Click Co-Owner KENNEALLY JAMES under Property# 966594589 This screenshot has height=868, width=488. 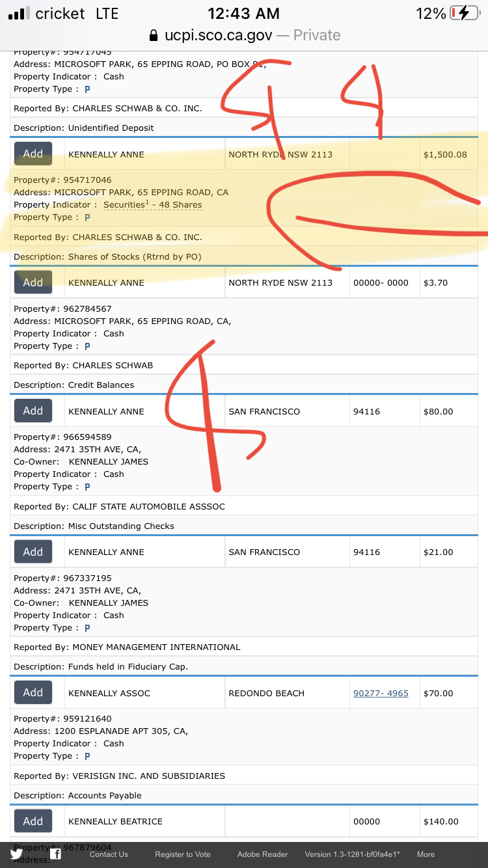coord(81,461)
